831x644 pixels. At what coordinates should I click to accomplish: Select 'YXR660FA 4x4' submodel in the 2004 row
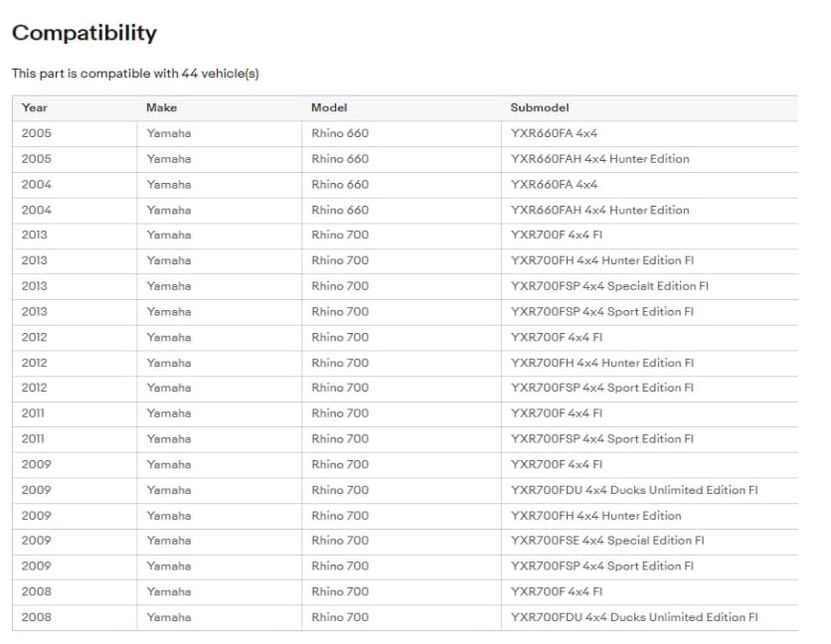pyautogui.click(x=554, y=185)
